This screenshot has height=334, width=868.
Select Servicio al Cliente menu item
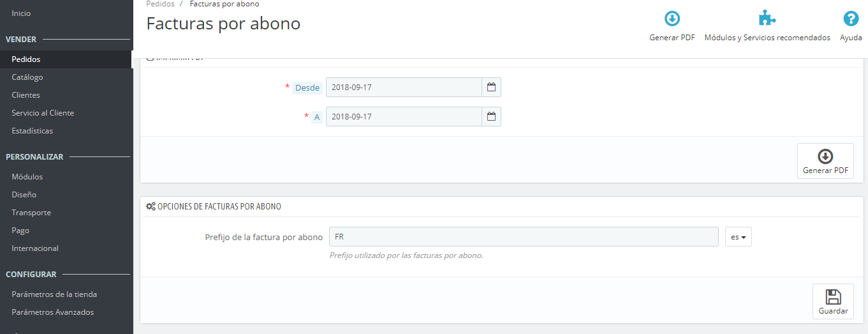(43, 113)
